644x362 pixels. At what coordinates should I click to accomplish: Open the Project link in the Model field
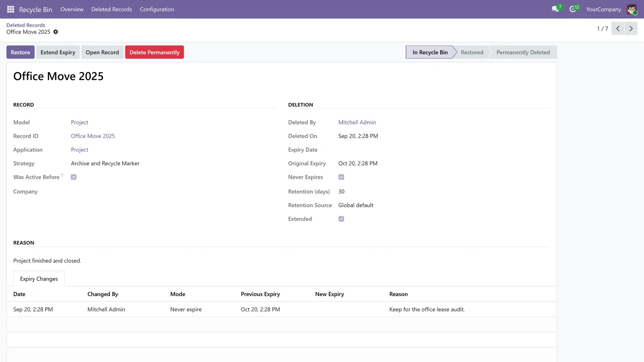[80, 122]
